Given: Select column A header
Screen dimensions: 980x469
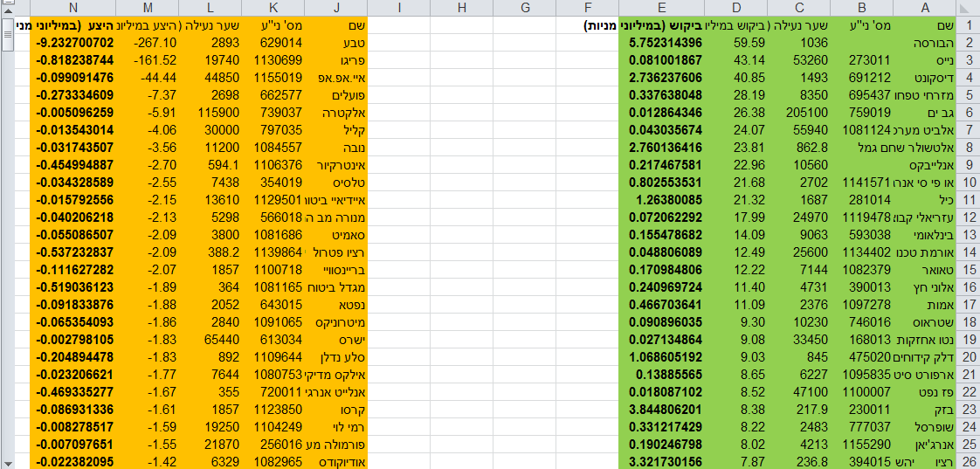Looking at the screenshot, I should pyautogui.click(x=925, y=8).
